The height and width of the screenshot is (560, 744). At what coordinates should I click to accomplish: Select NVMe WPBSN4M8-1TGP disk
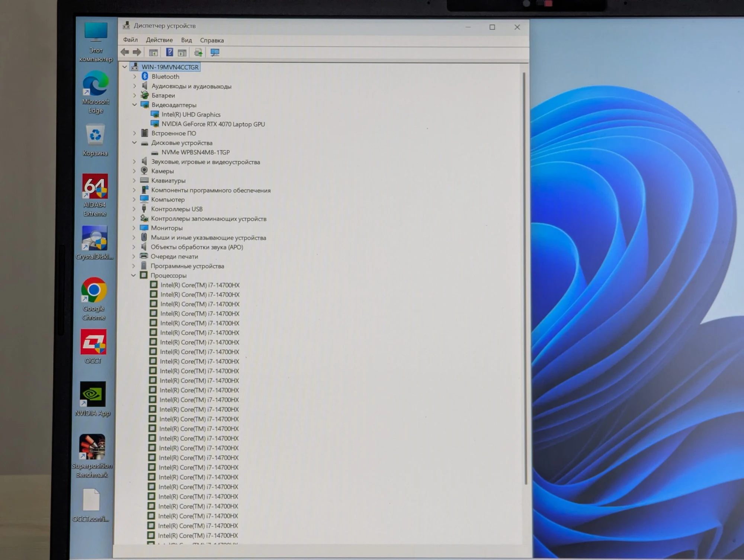[196, 152]
